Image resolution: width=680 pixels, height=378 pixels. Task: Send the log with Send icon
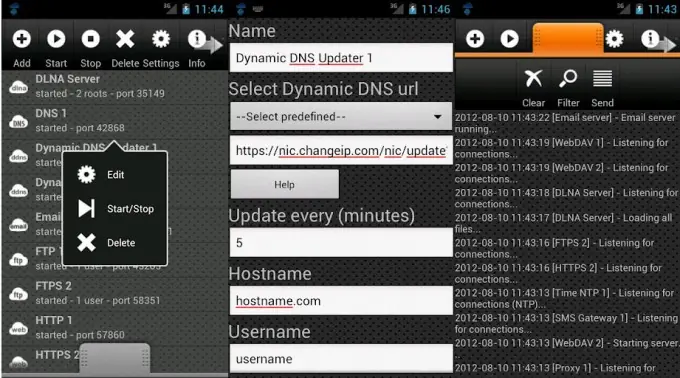click(x=602, y=79)
